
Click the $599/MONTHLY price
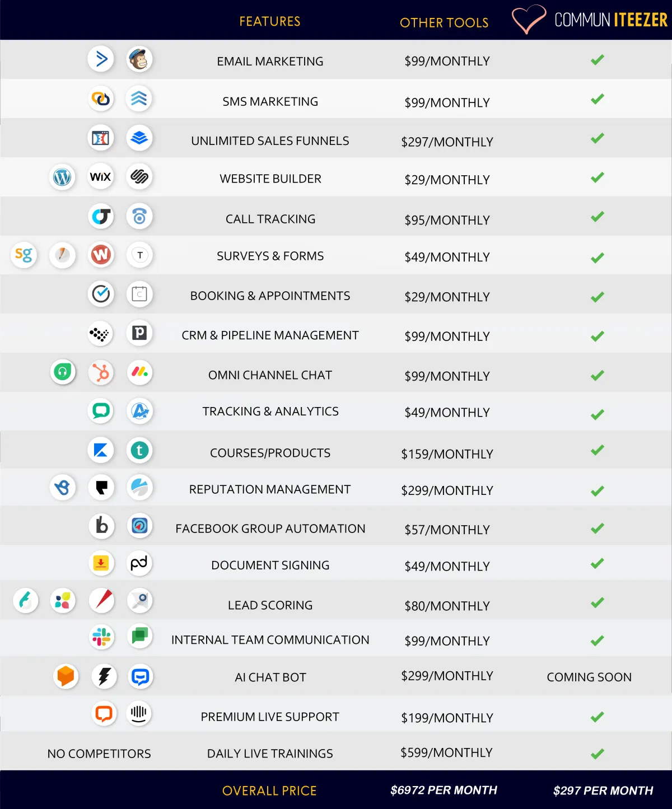pos(446,752)
